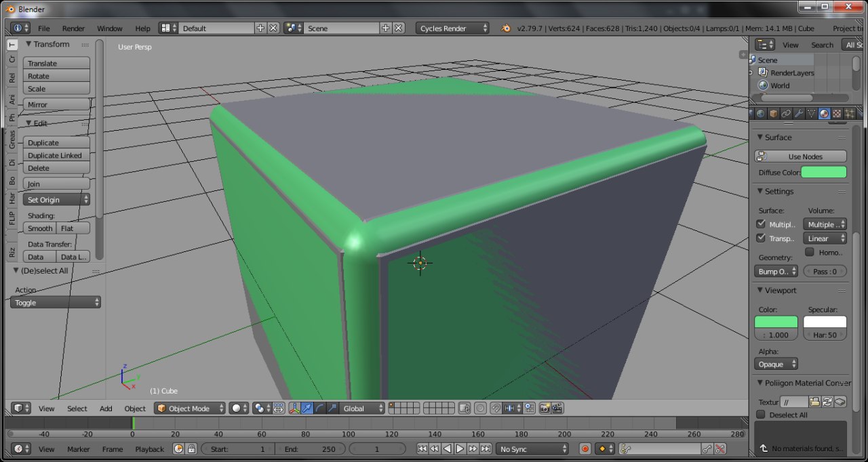Open the Material sphere properties icon
The height and width of the screenshot is (462, 868).
pyautogui.click(x=825, y=114)
